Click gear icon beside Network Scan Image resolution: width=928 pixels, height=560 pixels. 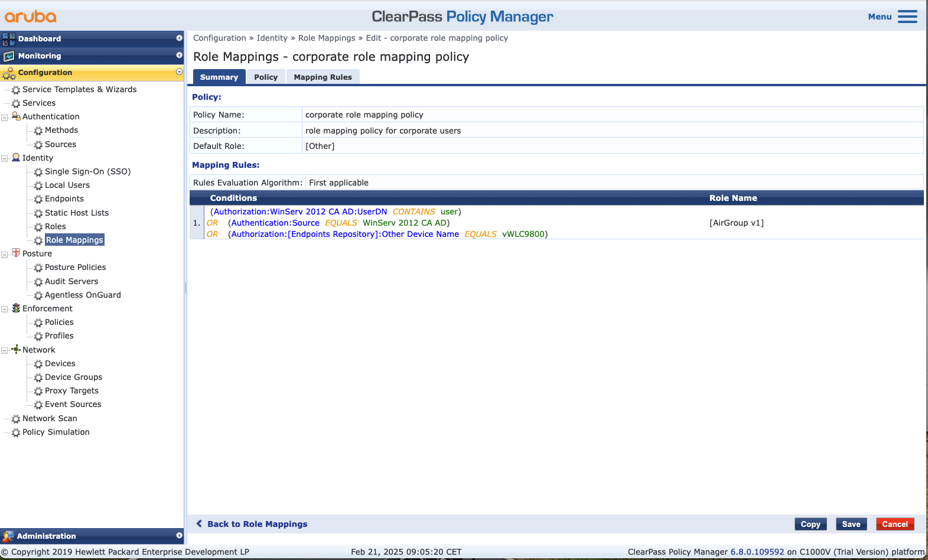pos(16,419)
